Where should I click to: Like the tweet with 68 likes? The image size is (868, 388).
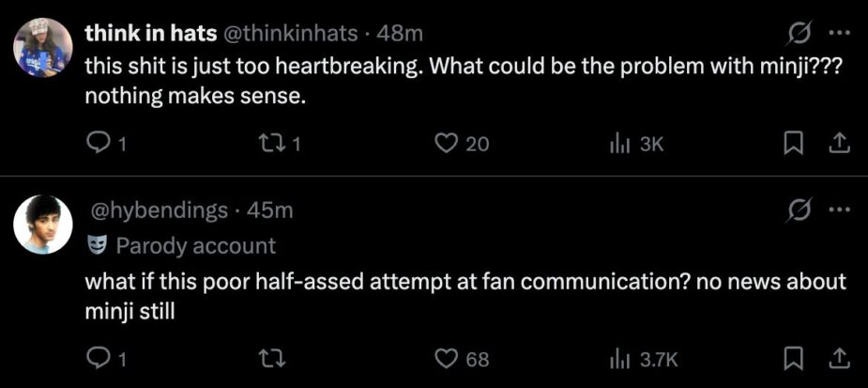[445, 358]
